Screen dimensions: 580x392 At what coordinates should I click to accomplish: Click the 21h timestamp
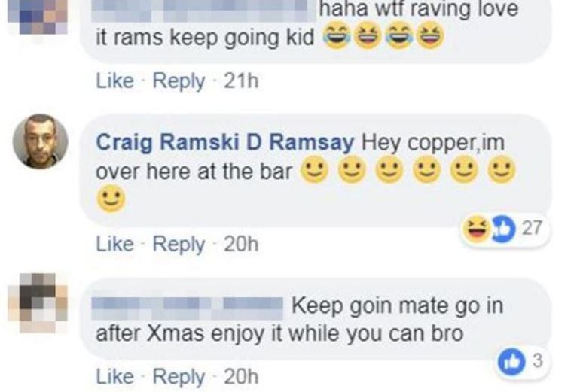(241, 81)
